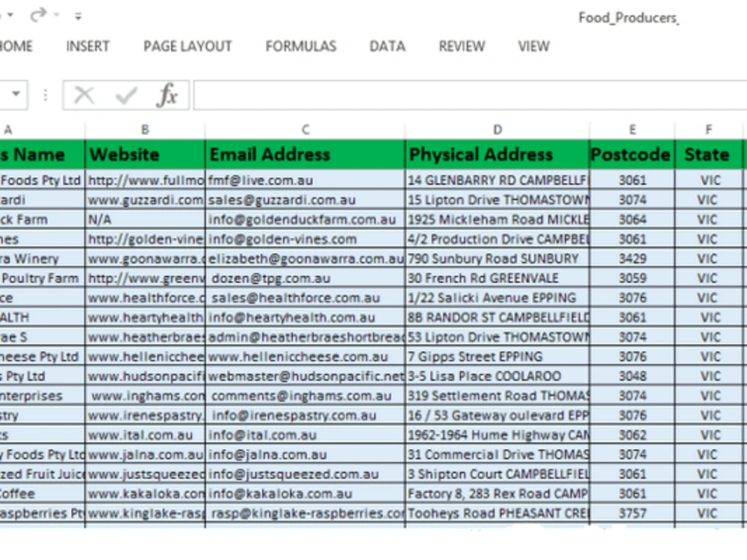The width and height of the screenshot is (747, 560).
Task: Open the Name Box dropdown arrow
Action: [x=16, y=94]
